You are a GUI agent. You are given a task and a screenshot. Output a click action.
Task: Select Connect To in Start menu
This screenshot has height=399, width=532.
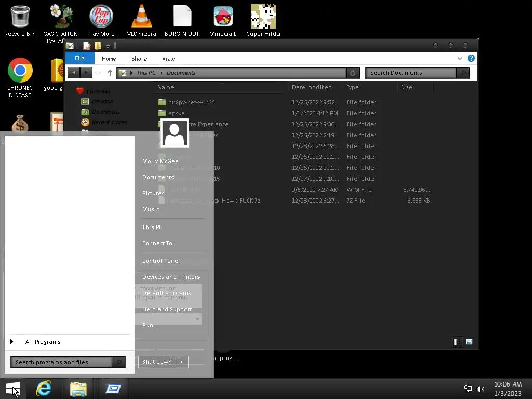[157, 243]
